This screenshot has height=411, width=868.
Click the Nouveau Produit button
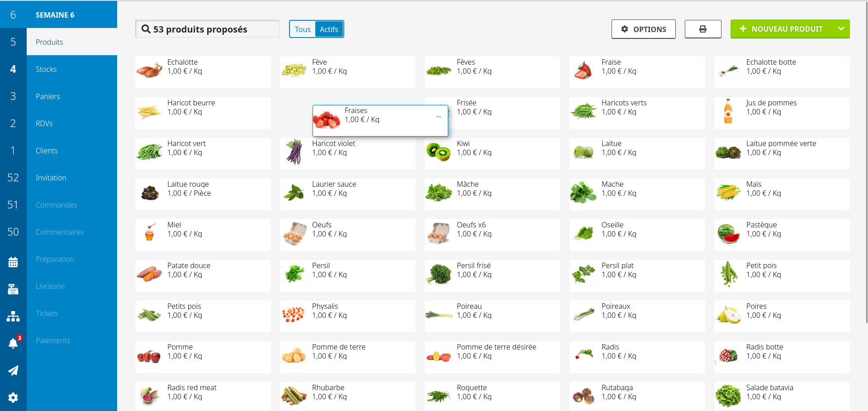point(781,29)
